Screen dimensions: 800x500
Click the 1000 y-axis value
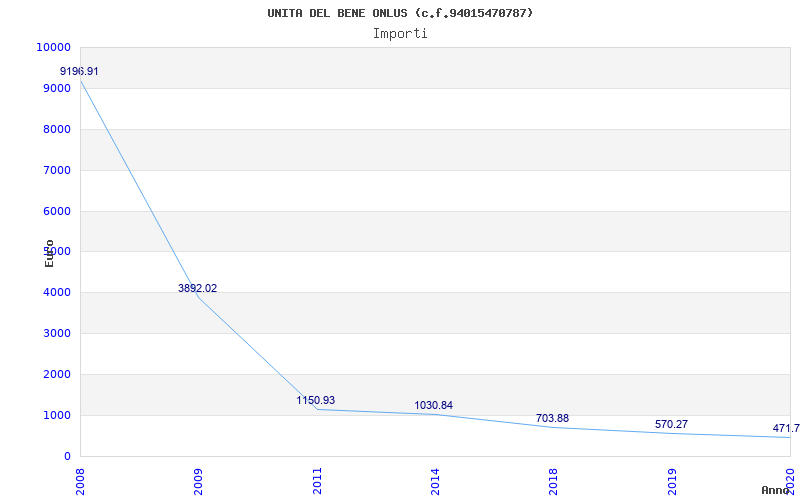pyautogui.click(x=57, y=415)
